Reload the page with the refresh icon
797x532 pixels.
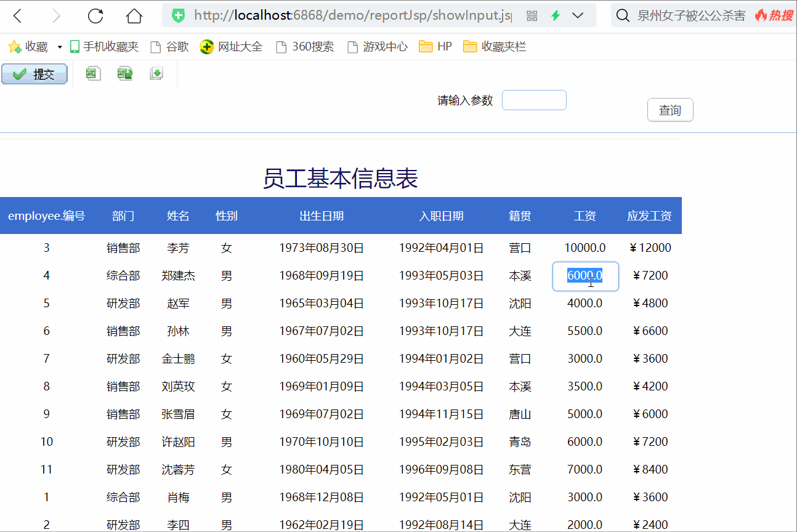tap(95, 16)
